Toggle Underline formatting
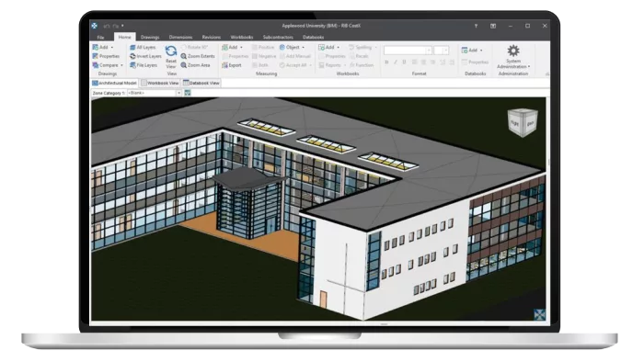644x362 pixels. [405, 62]
